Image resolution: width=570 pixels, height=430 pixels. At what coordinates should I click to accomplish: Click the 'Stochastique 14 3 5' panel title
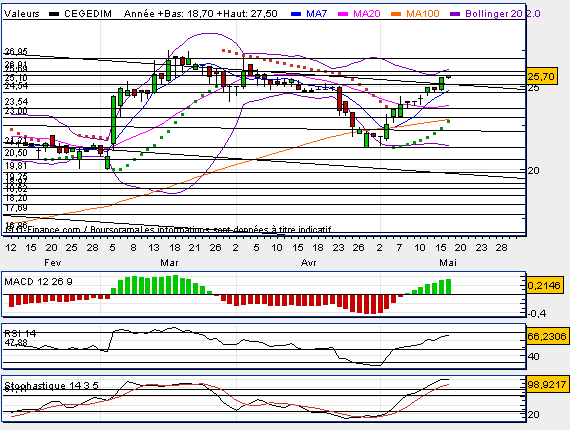pyautogui.click(x=51, y=385)
